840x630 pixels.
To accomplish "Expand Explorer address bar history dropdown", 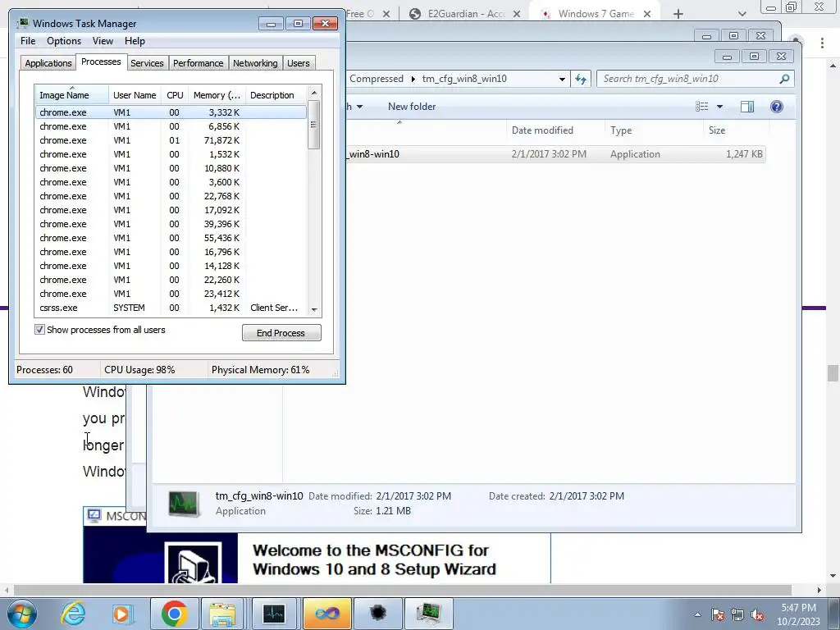I will pyautogui.click(x=562, y=79).
